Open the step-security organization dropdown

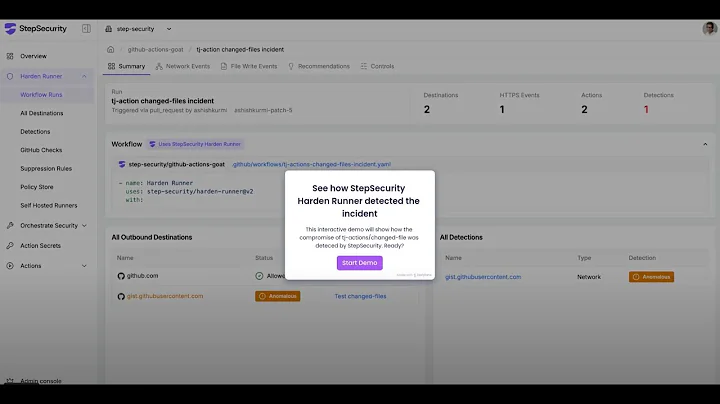[138, 29]
